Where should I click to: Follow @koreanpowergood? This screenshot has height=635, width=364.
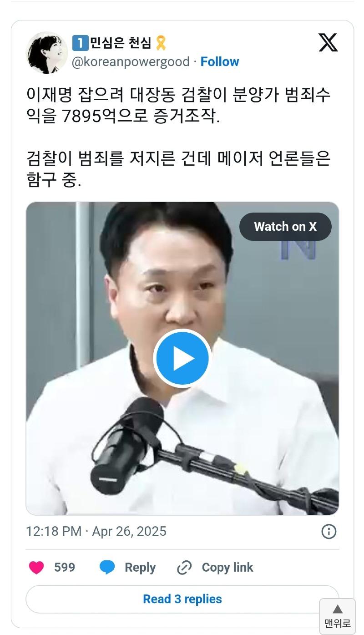220,61
